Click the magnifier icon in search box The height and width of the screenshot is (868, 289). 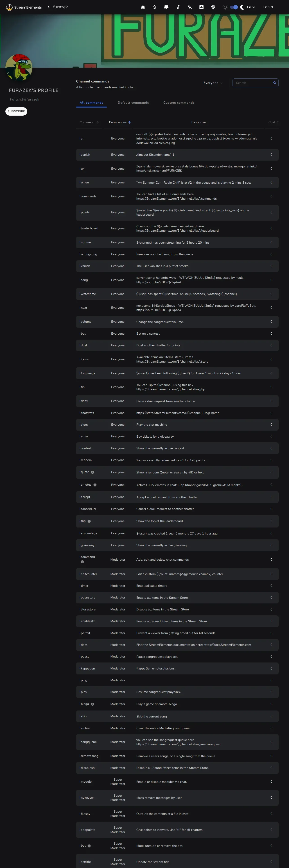[275, 83]
